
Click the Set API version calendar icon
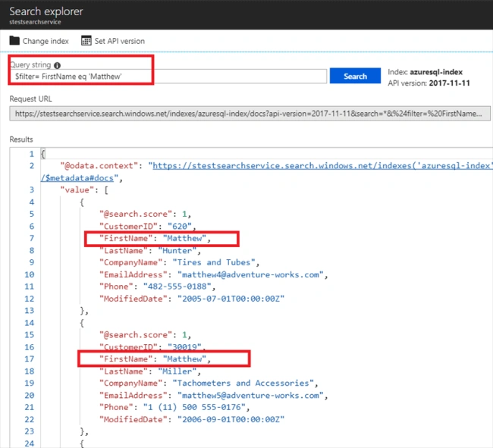(x=86, y=41)
